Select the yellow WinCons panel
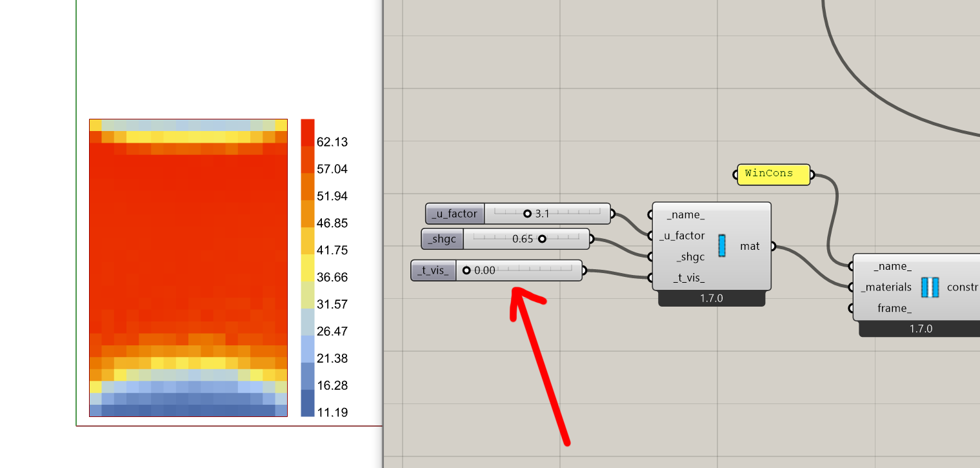The image size is (980, 468). pyautogui.click(x=774, y=174)
